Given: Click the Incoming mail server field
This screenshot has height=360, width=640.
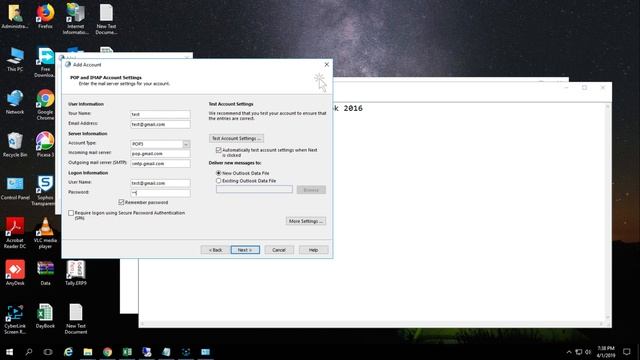Looking at the screenshot, I should 160,153.
